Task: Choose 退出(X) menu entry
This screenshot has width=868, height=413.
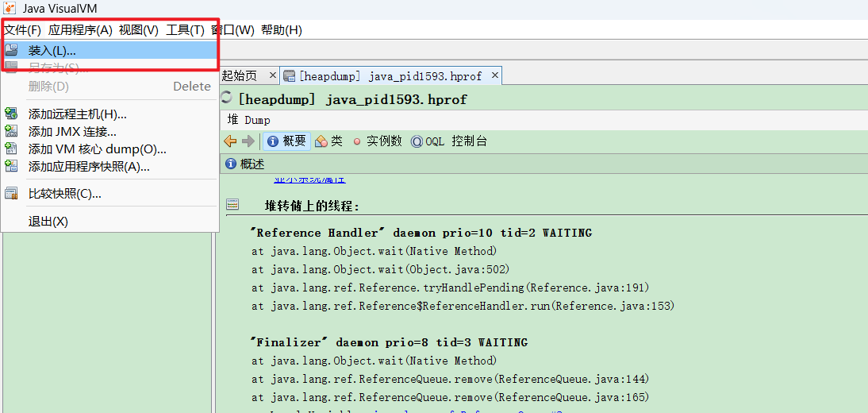Action: [x=109, y=221]
